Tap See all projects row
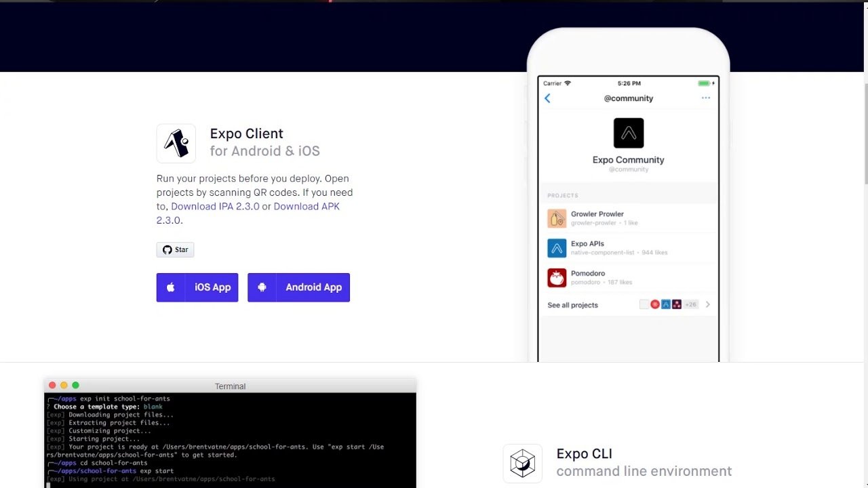The width and height of the screenshot is (868, 488). click(x=629, y=305)
